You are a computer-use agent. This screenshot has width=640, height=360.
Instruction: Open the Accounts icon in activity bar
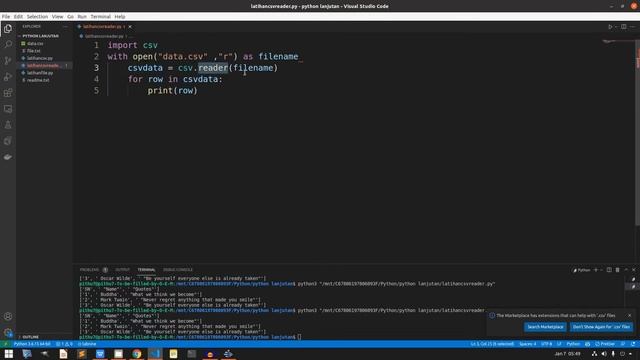8,316
